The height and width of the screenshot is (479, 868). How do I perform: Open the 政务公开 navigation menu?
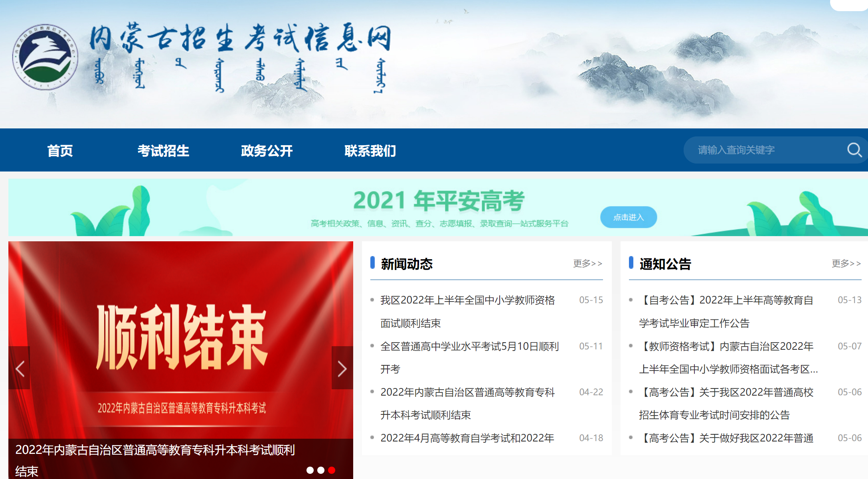tap(267, 151)
